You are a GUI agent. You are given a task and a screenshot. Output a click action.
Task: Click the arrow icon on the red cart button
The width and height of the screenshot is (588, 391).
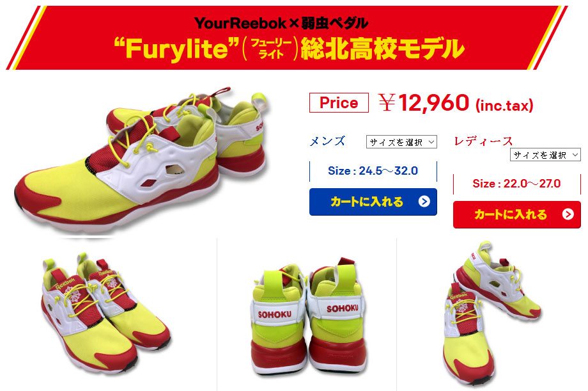click(x=568, y=214)
